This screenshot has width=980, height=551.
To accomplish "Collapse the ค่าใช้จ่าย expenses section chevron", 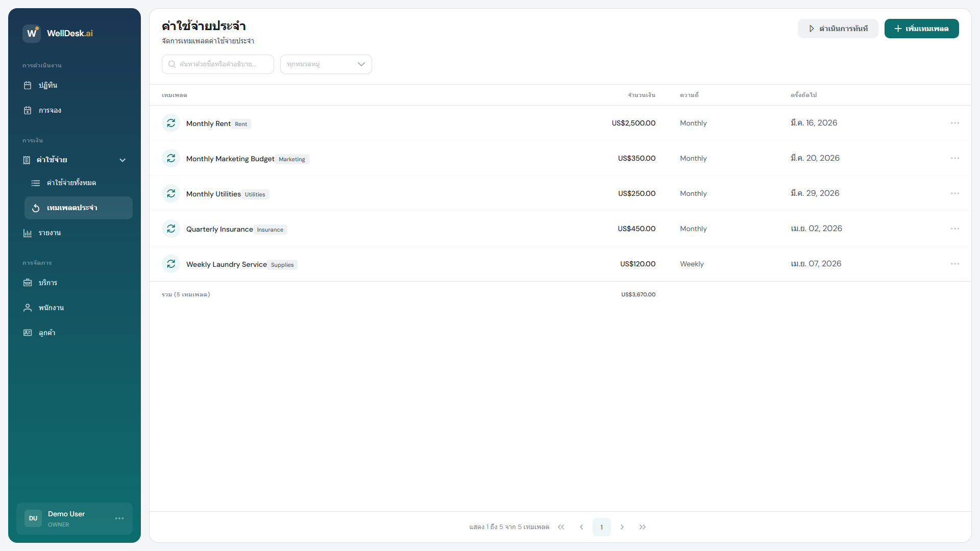I will coord(122,160).
